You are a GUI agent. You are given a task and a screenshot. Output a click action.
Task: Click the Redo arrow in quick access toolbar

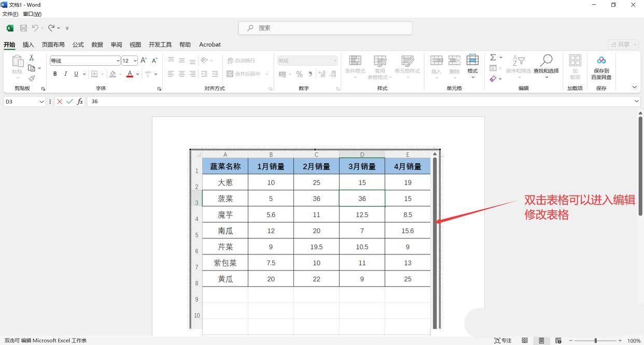[51, 28]
